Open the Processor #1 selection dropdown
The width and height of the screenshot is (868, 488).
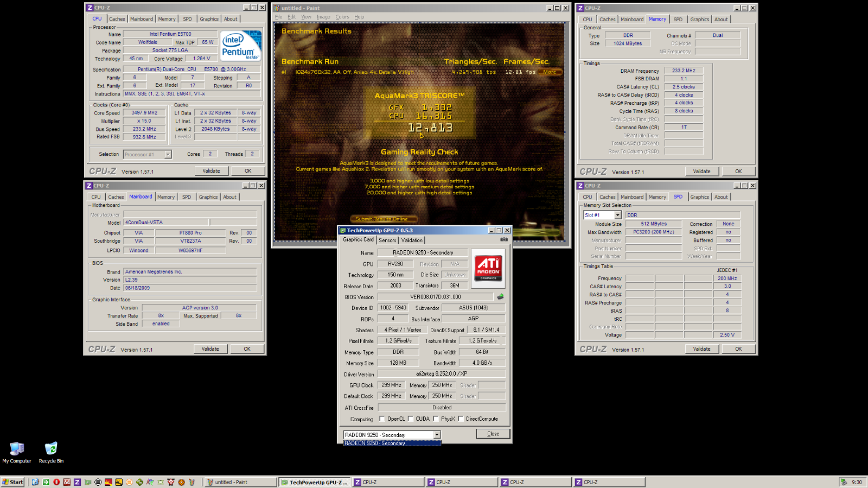pyautogui.click(x=168, y=155)
